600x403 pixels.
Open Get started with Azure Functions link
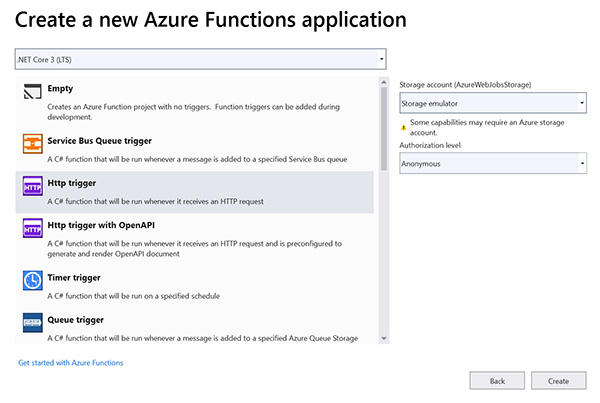(71, 363)
